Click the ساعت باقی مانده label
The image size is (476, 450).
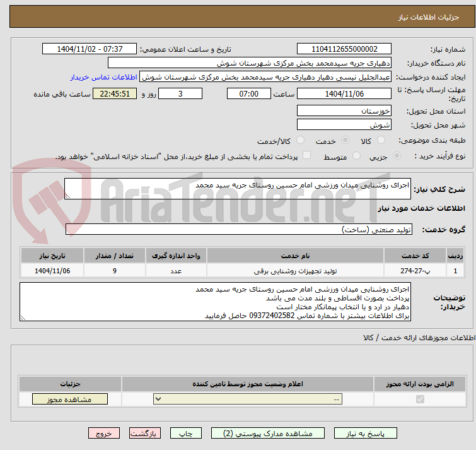click(x=62, y=94)
